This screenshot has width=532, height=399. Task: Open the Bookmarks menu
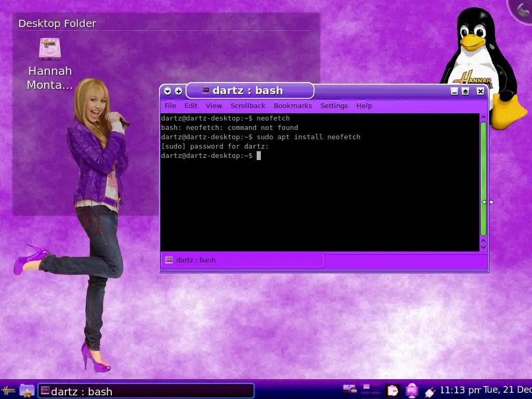point(293,106)
